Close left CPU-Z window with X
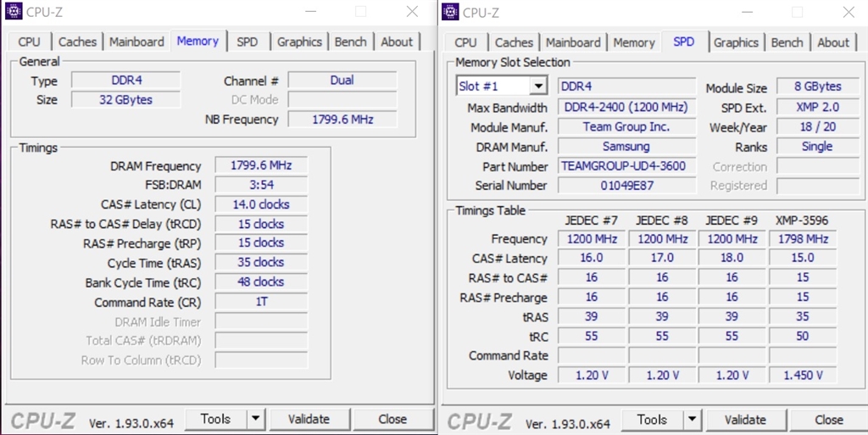Viewport: 868px width, 435px height. tap(413, 12)
